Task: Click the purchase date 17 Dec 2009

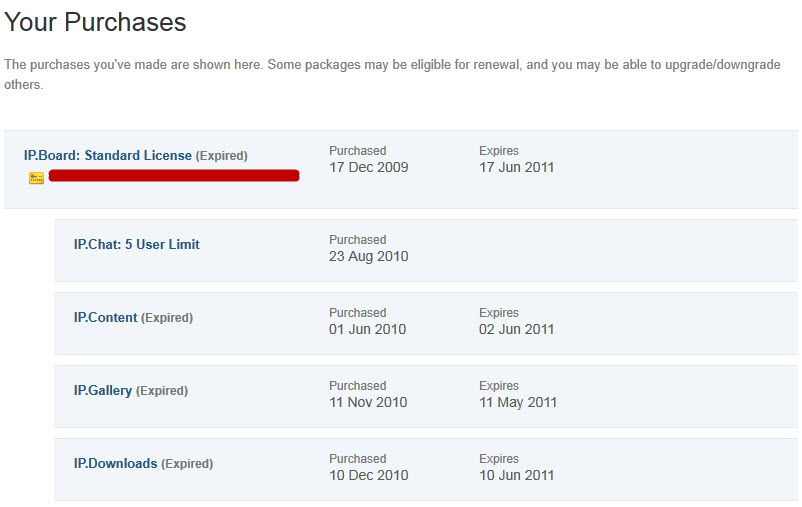Action: 368,167
